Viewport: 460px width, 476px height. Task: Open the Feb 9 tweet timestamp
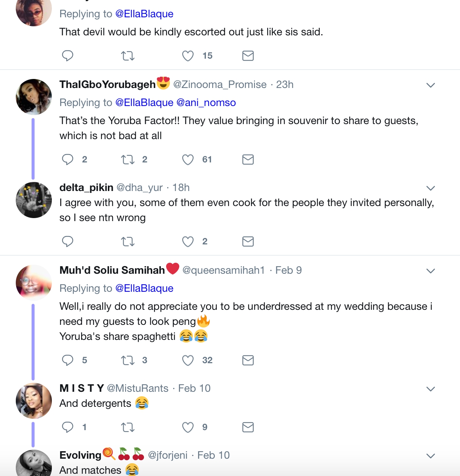[x=288, y=270]
